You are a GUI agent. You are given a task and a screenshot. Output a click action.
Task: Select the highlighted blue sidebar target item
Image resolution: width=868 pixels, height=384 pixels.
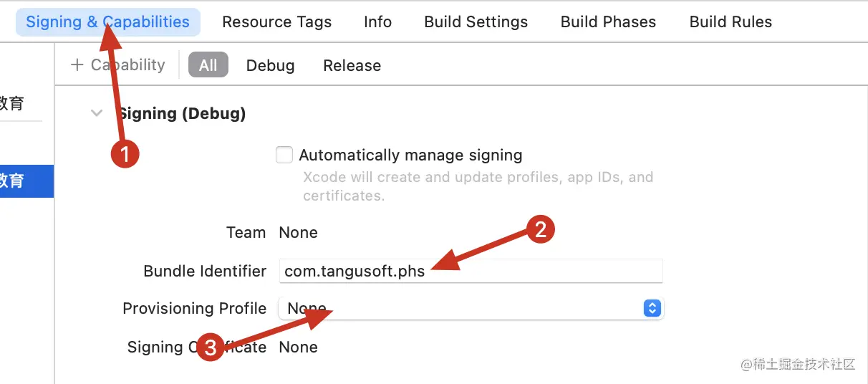21,181
